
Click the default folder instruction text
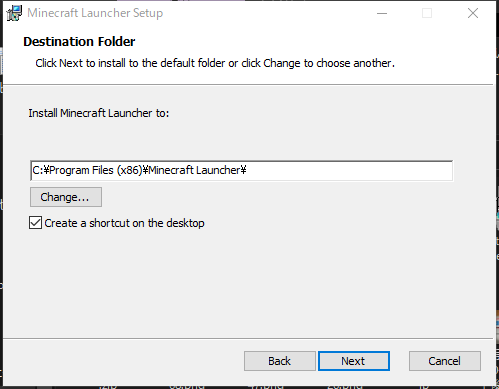coord(215,63)
